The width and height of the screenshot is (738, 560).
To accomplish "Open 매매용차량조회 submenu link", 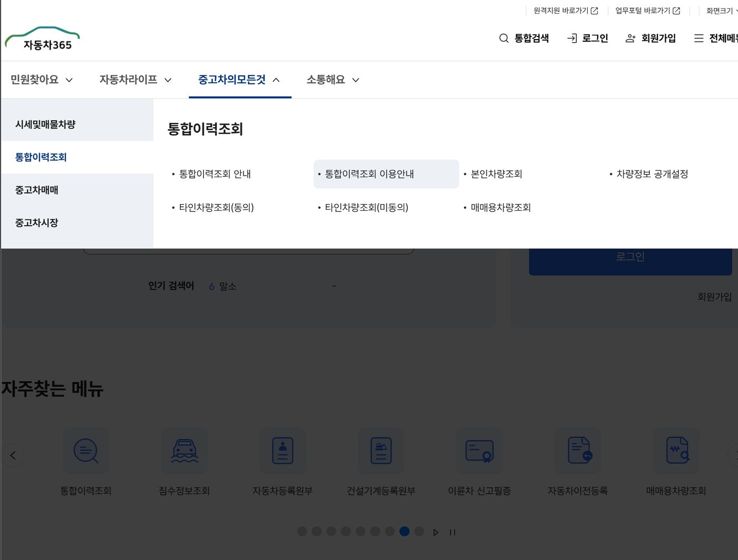I will (501, 207).
